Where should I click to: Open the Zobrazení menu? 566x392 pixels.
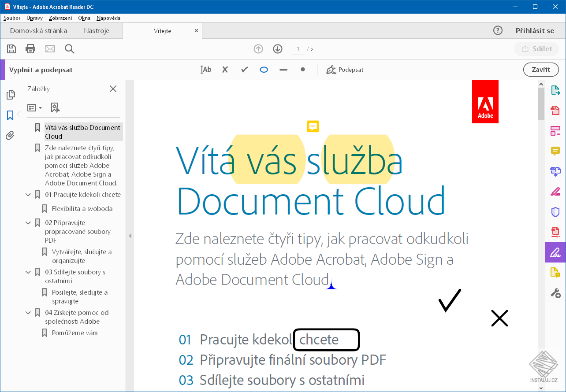coord(60,18)
